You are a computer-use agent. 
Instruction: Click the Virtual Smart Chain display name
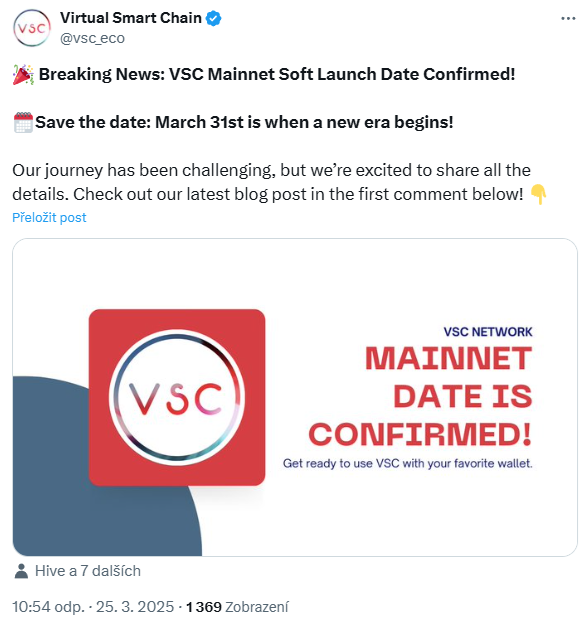[x=131, y=18]
